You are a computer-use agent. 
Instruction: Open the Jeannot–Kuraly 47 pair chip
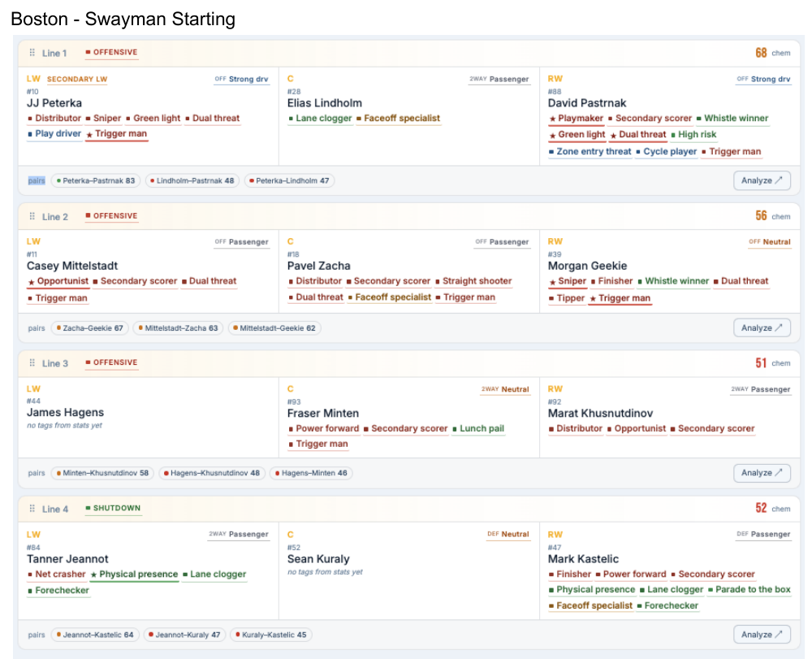click(x=184, y=635)
